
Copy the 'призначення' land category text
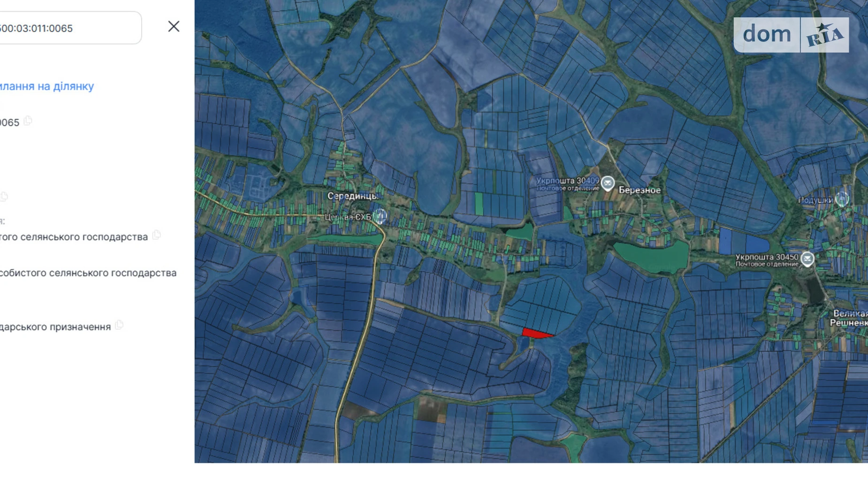[x=119, y=325]
